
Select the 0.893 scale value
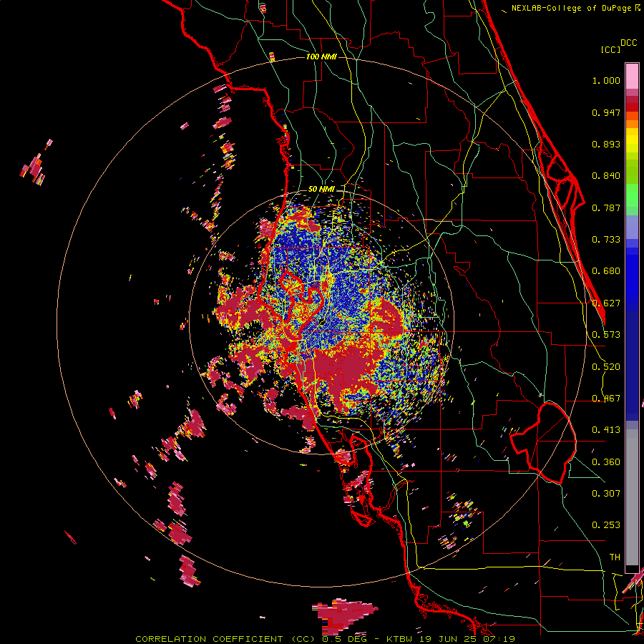pos(606,144)
